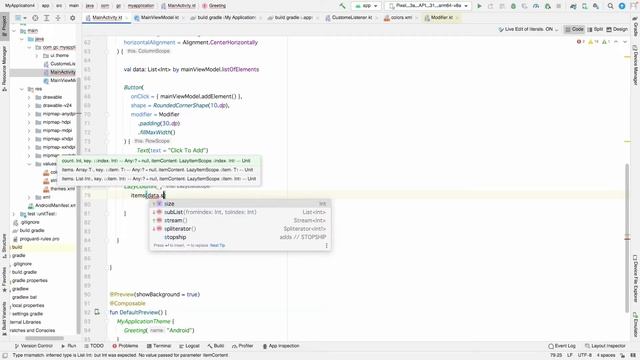
Task: Expand the mipmap-hdpi folder
Action: [29, 122]
